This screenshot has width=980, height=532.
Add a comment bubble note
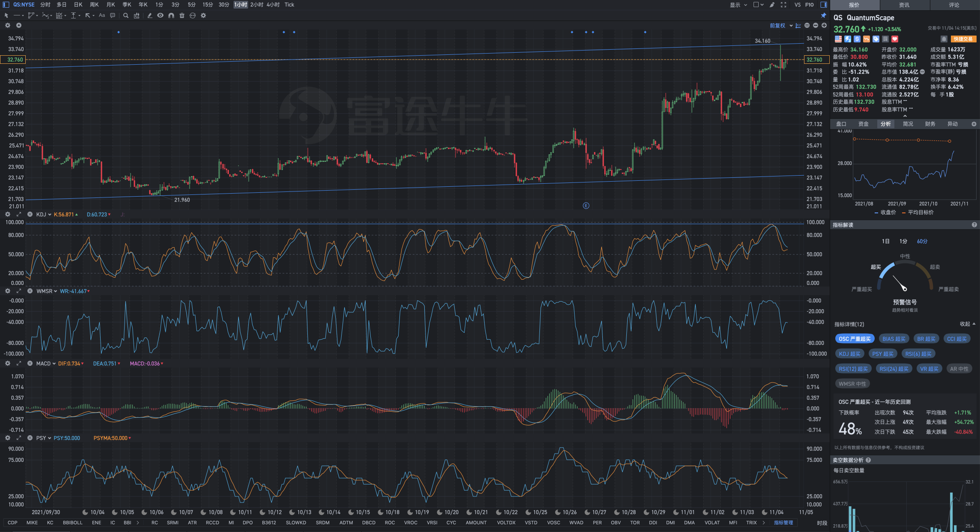[113, 15]
